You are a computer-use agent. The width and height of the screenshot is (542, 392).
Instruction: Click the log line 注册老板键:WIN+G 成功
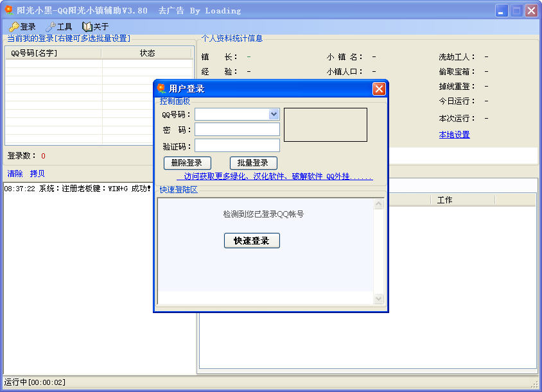(x=78, y=189)
